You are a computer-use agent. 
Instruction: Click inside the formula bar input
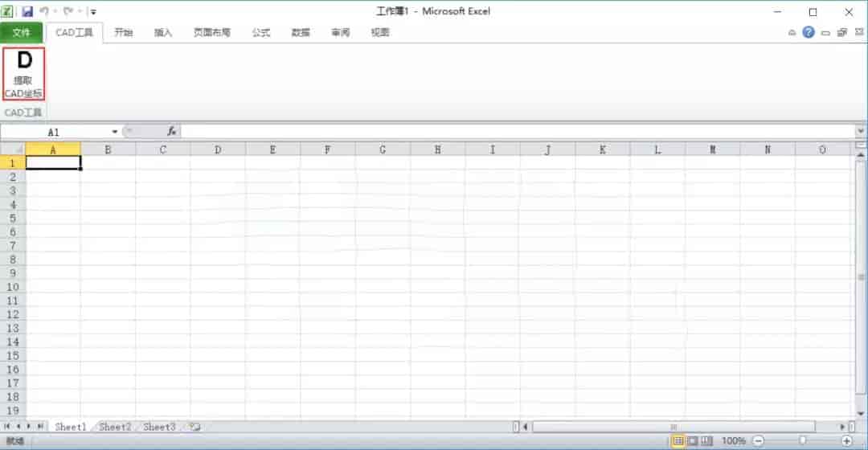click(x=514, y=131)
